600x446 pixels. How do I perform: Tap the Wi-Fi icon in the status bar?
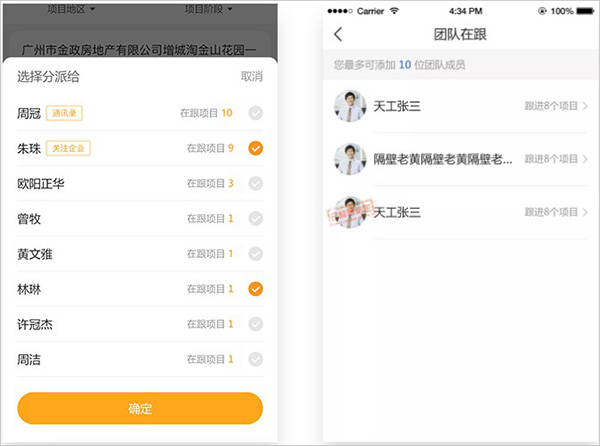coord(394,11)
